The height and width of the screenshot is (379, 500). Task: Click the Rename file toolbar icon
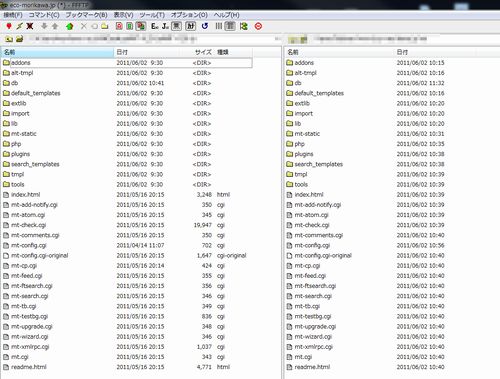pos(94,26)
